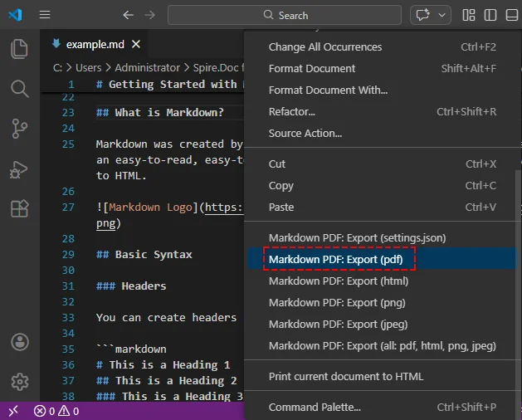Open Run and Debug view
Image resolution: width=522 pixels, height=420 pixels.
(x=19, y=169)
